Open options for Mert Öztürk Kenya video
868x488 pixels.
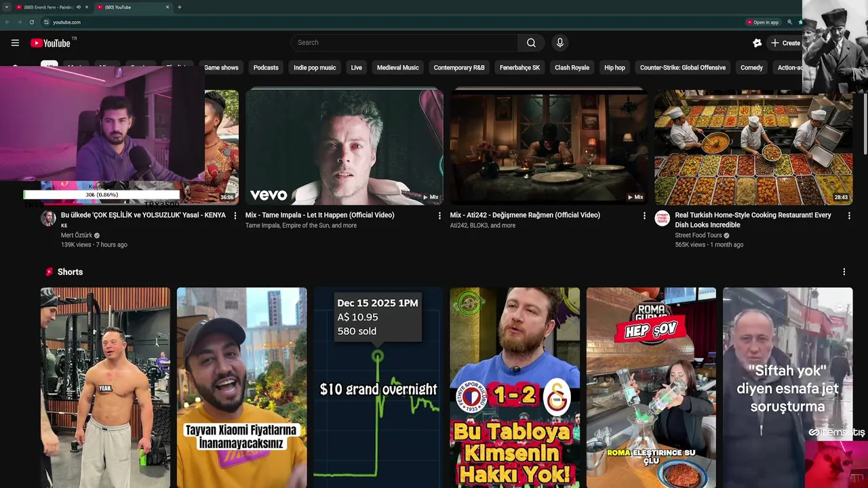pyautogui.click(x=235, y=216)
